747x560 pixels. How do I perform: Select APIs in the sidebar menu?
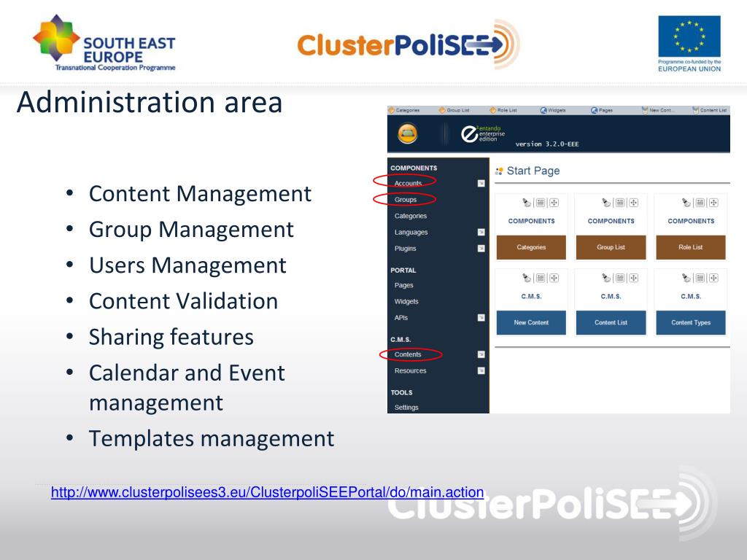(401, 318)
